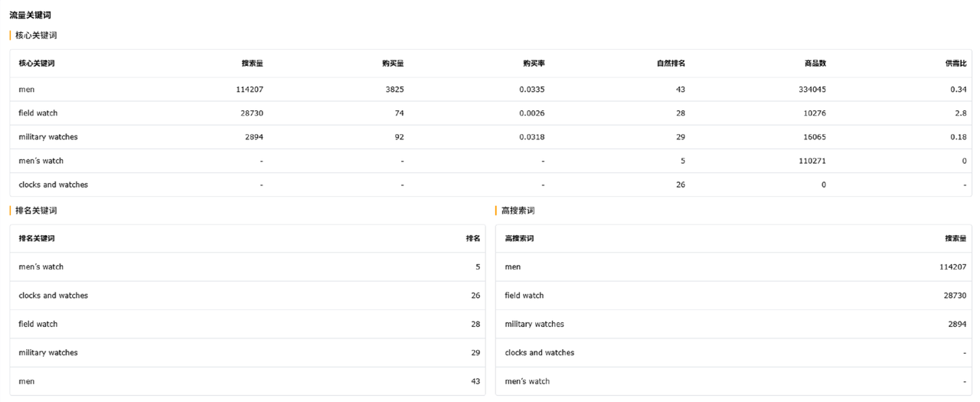Select the 供需比 column header
The width and height of the screenshot is (980, 402).
pos(955,64)
